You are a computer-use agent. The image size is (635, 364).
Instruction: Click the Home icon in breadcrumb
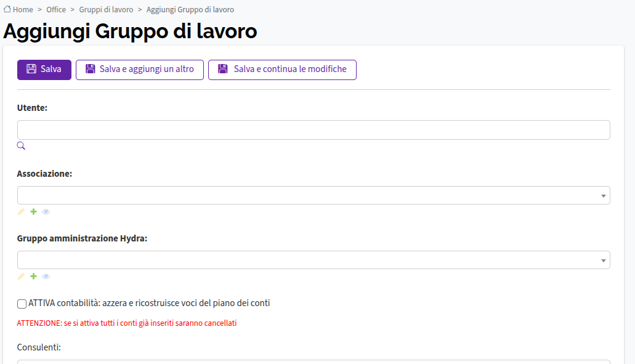click(x=7, y=9)
